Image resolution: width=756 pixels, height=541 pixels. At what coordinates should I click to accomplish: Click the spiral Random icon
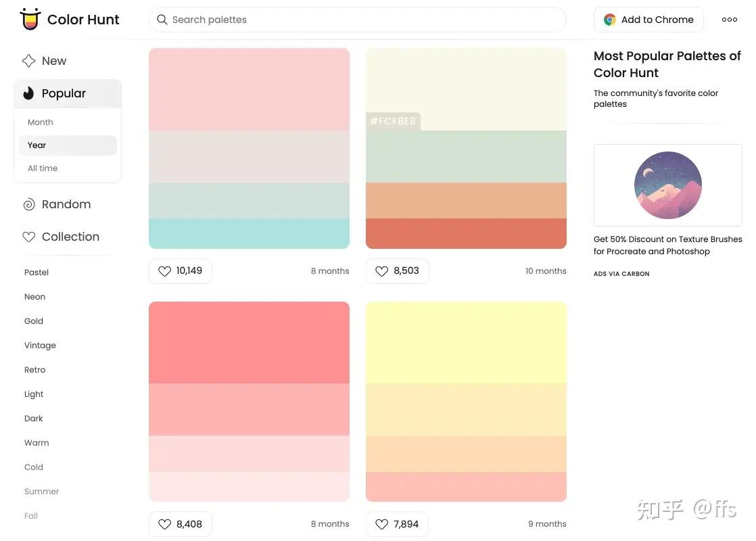click(x=29, y=204)
